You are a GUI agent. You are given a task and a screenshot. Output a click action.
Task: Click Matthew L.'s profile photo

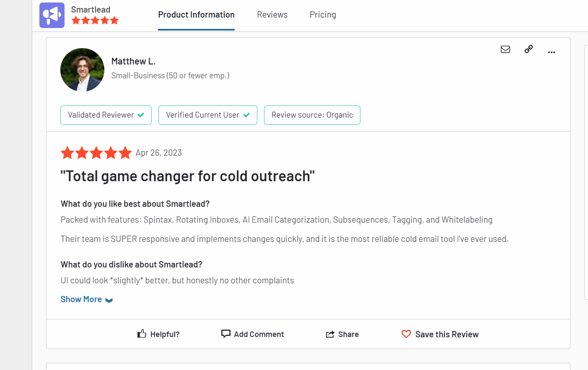coord(83,70)
